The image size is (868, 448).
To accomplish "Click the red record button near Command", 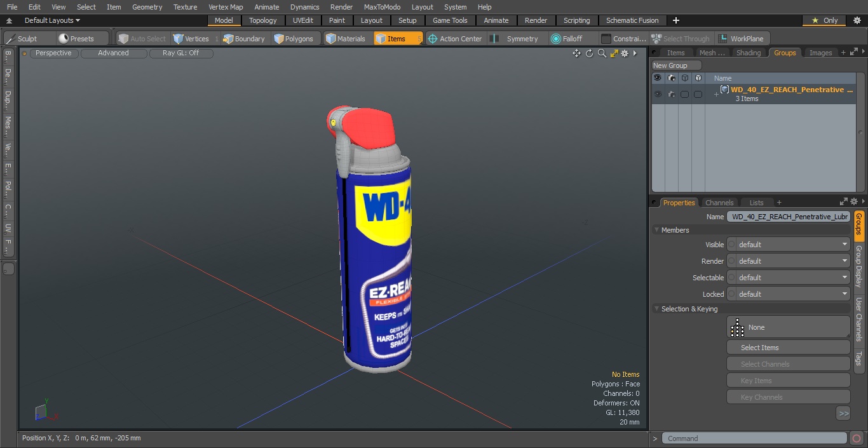I will (x=856, y=438).
